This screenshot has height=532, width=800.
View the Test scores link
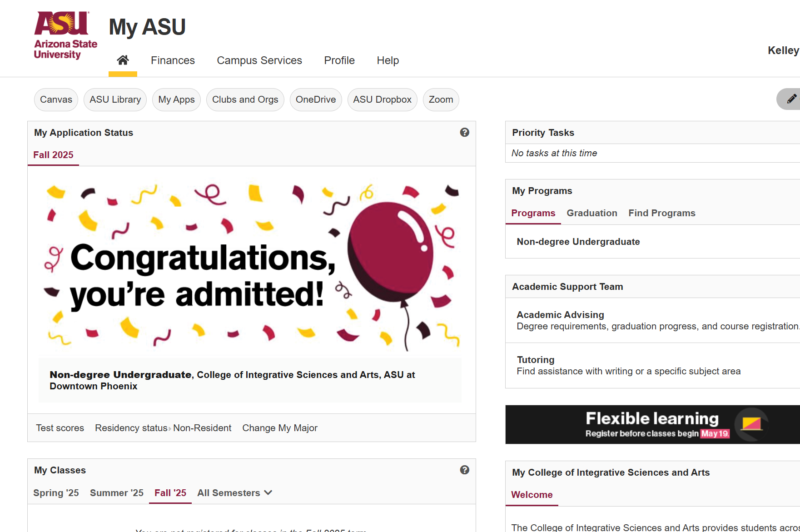tap(60, 428)
